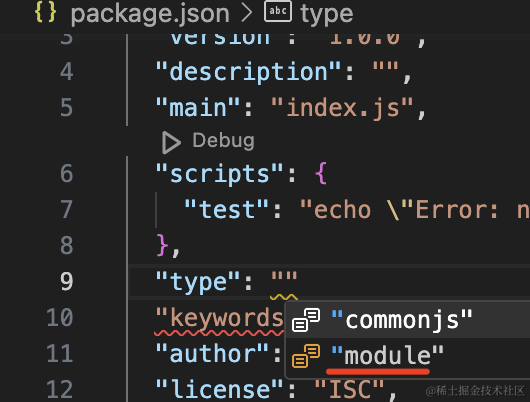Viewport: 530px width, 402px height.
Task: Click line number 9 in gutter
Action: [x=67, y=281]
